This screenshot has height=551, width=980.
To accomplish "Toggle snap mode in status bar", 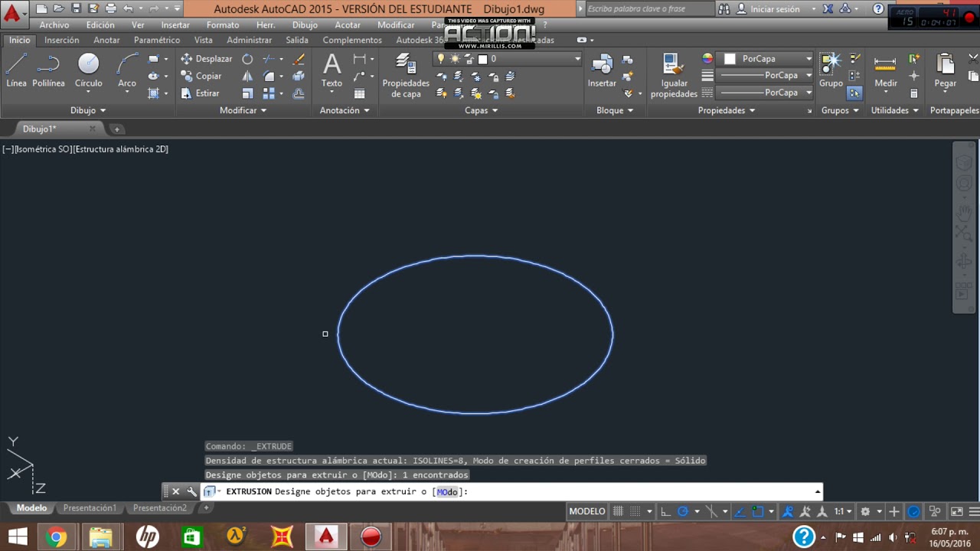I will click(635, 511).
